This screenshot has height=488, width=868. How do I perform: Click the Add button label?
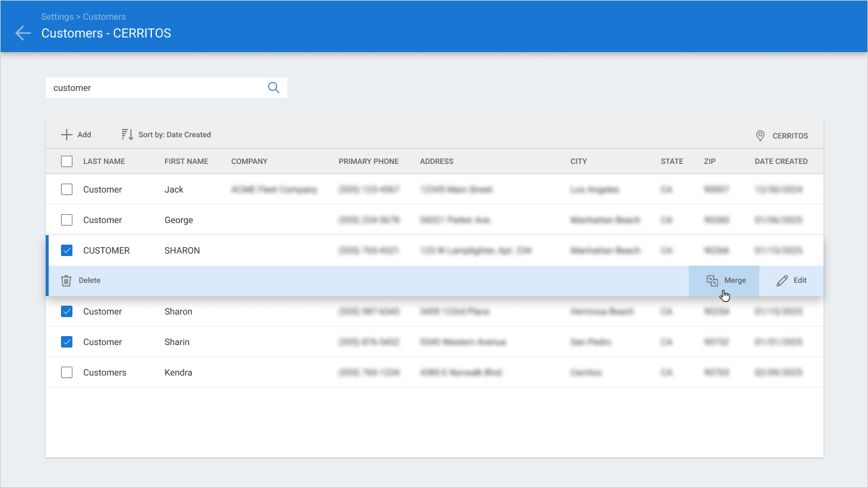(85, 135)
